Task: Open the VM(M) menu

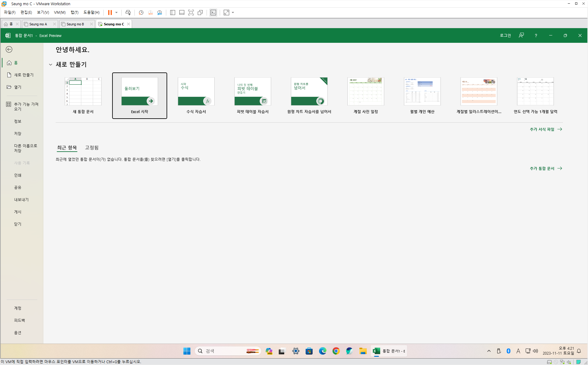Action: click(x=60, y=13)
